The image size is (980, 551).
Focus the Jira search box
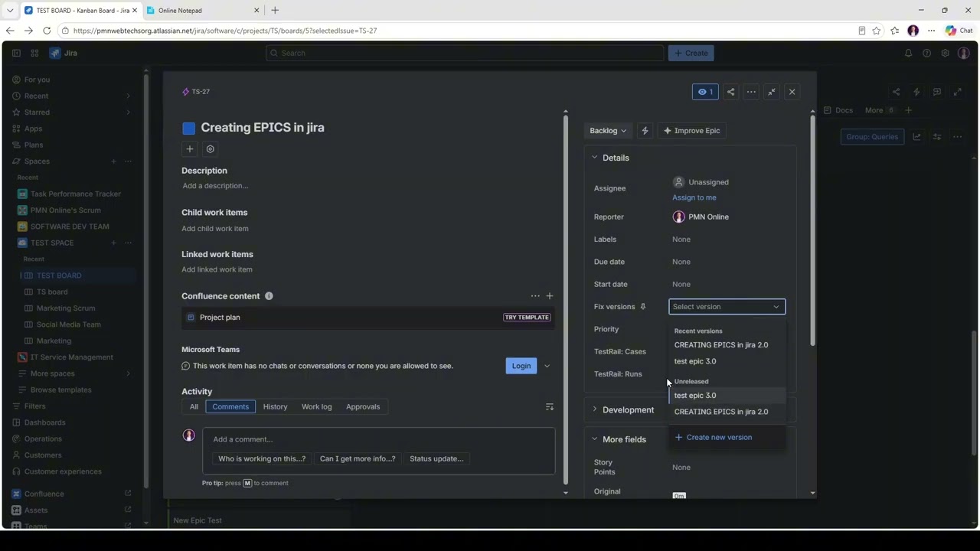465,53
